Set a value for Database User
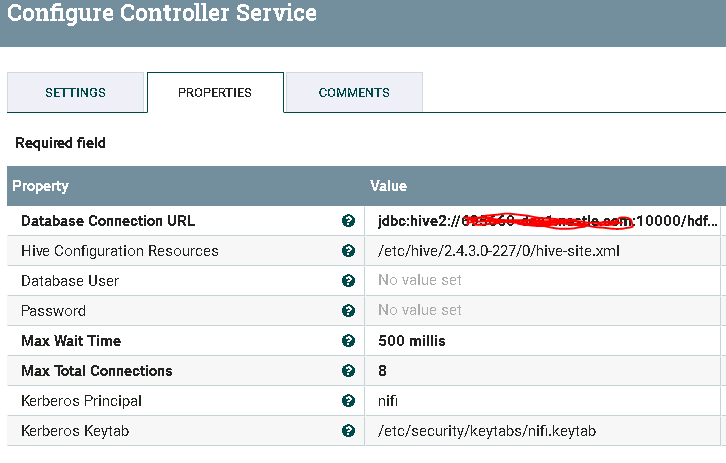 420,281
